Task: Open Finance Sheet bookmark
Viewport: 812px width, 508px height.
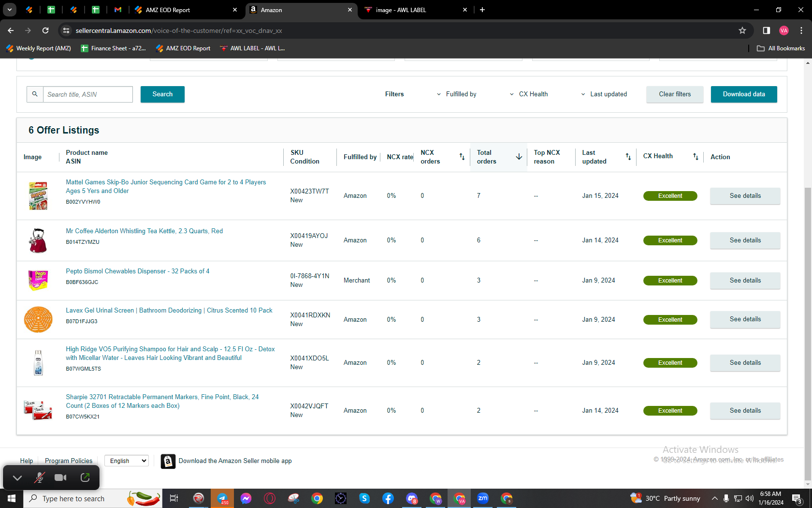Action: 114,48
